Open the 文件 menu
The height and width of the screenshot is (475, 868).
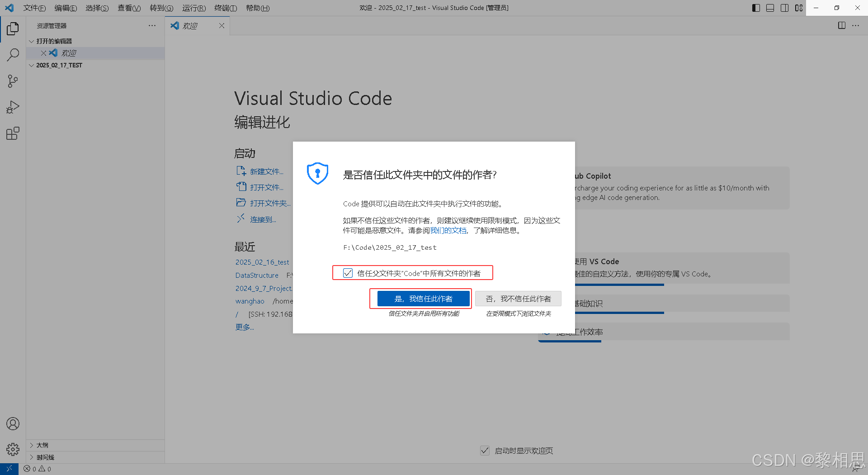click(34, 8)
